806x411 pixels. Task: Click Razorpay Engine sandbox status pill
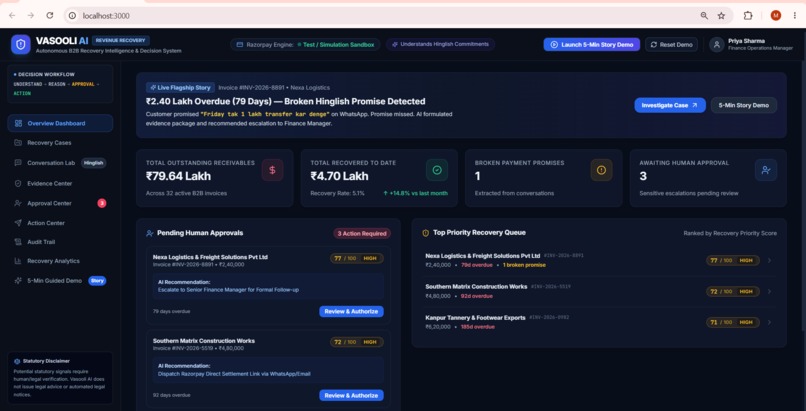pos(305,45)
